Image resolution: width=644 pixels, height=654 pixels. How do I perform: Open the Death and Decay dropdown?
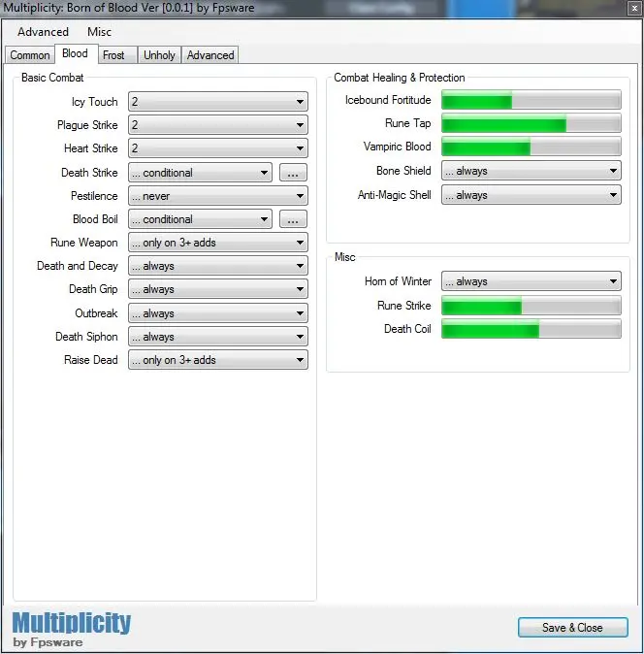[218, 266]
